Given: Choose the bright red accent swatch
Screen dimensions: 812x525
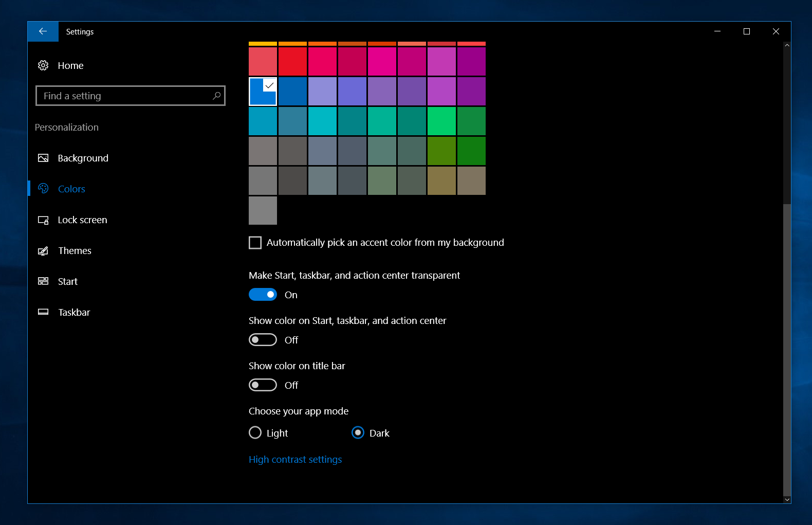Looking at the screenshot, I should (x=292, y=61).
